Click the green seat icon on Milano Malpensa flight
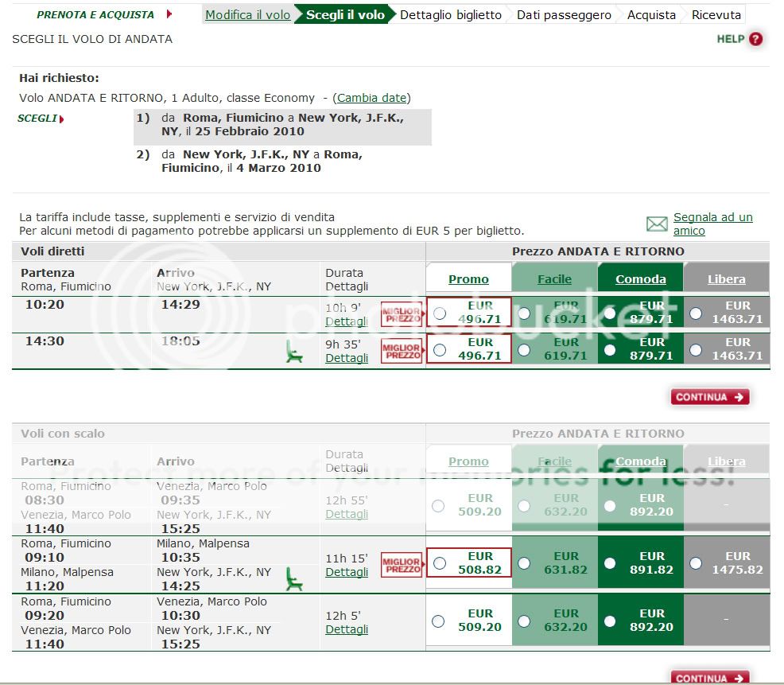 (x=294, y=578)
